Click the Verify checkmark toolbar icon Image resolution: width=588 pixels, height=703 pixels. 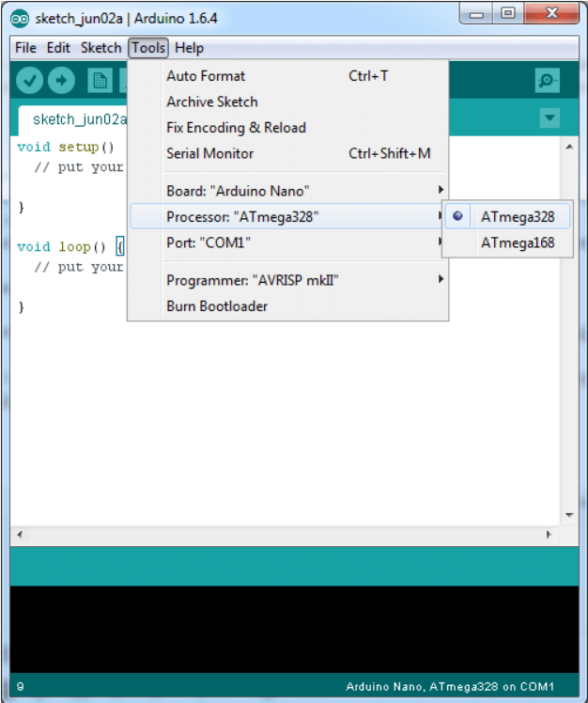30,81
